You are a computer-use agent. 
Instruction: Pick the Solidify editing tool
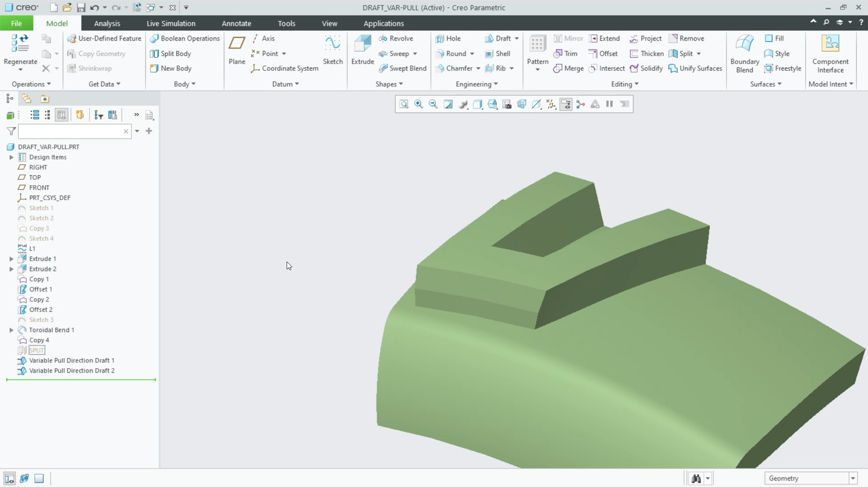(x=646, y=68)
